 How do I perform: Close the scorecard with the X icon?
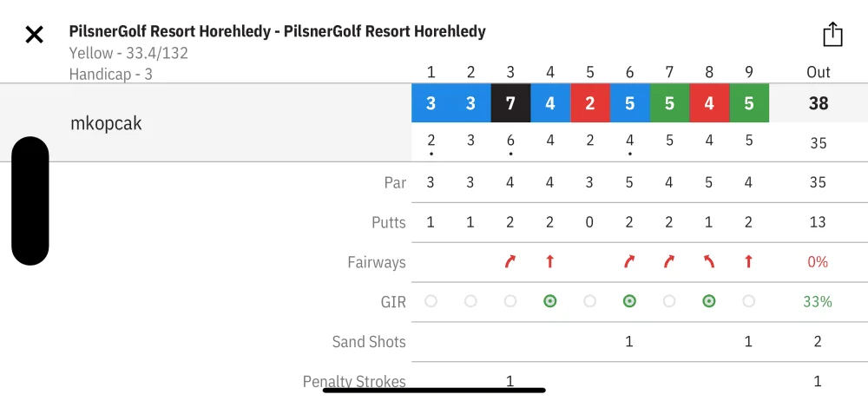[x=35, y=35]
